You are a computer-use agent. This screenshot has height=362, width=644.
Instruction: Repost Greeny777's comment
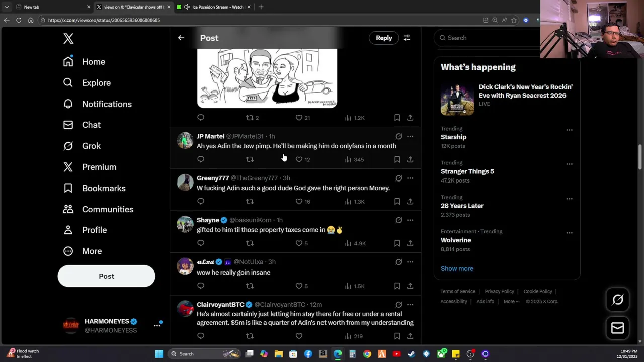pos(250,201)
